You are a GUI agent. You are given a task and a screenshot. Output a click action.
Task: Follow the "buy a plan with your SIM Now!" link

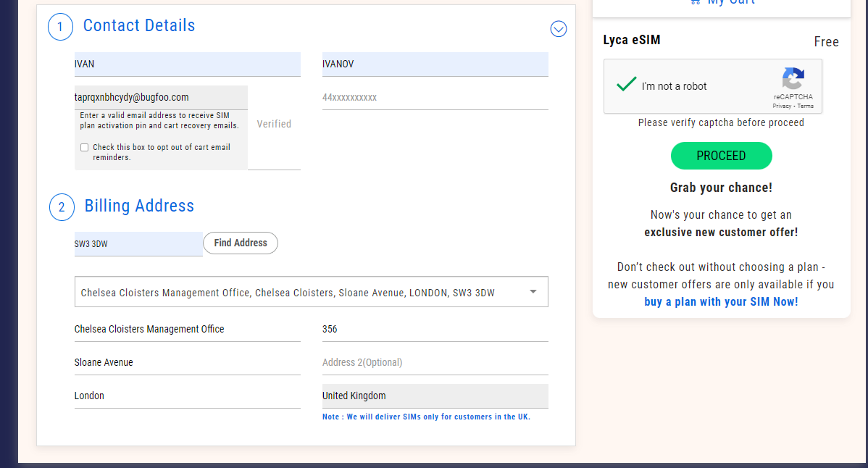721,302
